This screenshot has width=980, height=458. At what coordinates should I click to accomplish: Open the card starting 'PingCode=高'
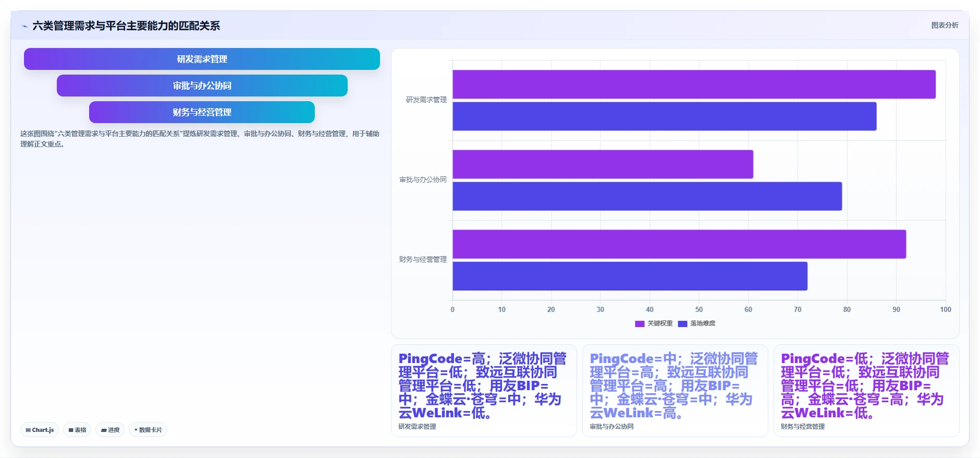coord(484,391)
